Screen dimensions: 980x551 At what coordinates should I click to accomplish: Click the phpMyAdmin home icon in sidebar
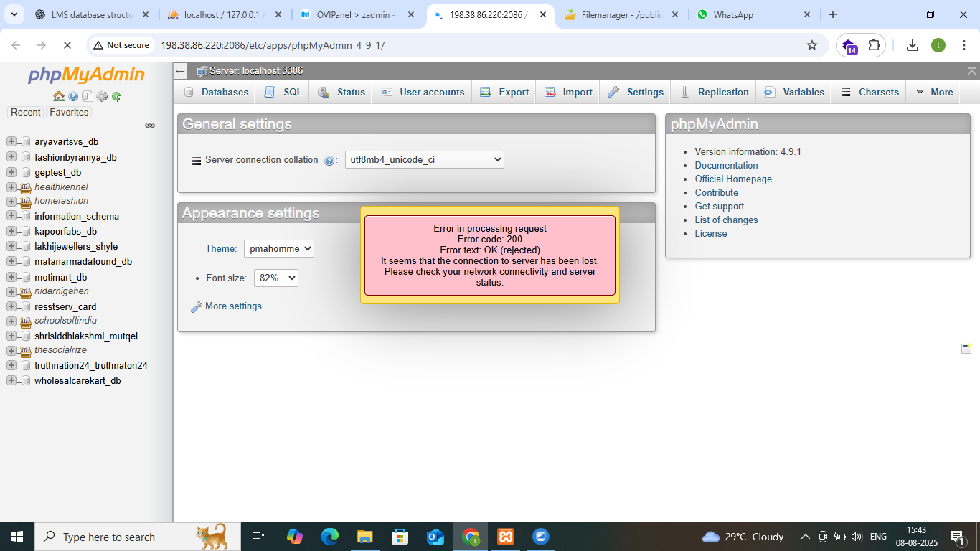coord(59,96)
